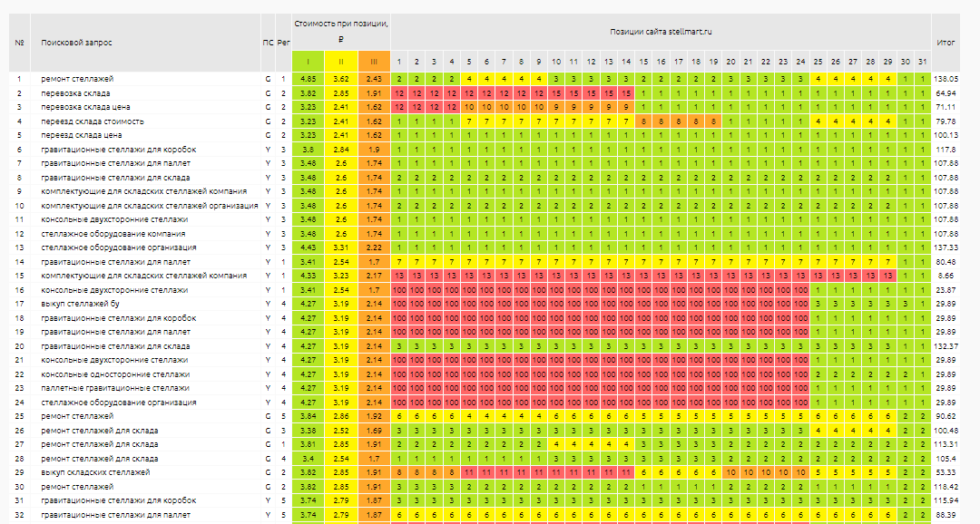980x524 pixels.
Task: Click the 'перевозка склада цена' query
Action: (x=85, y=107)
